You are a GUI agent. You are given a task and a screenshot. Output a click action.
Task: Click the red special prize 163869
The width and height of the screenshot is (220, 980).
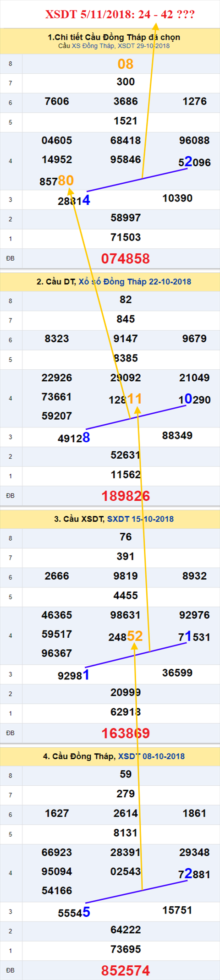(126, 733)
